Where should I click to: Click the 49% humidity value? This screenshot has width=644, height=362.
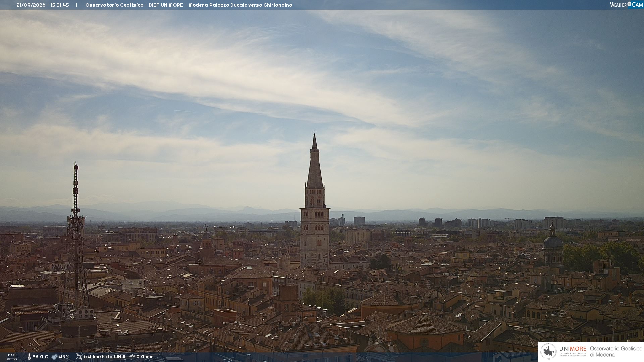[x=64, y=357]
